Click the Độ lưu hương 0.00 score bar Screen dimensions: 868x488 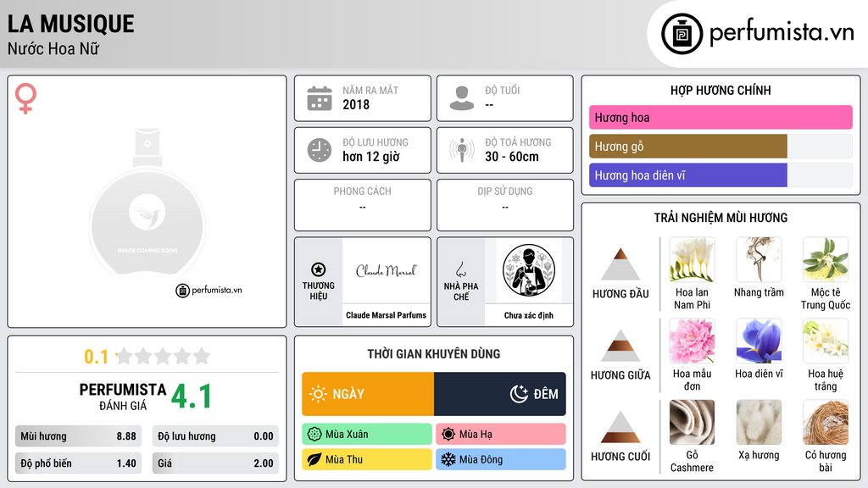pyautogui.click(x=215, y=436)
